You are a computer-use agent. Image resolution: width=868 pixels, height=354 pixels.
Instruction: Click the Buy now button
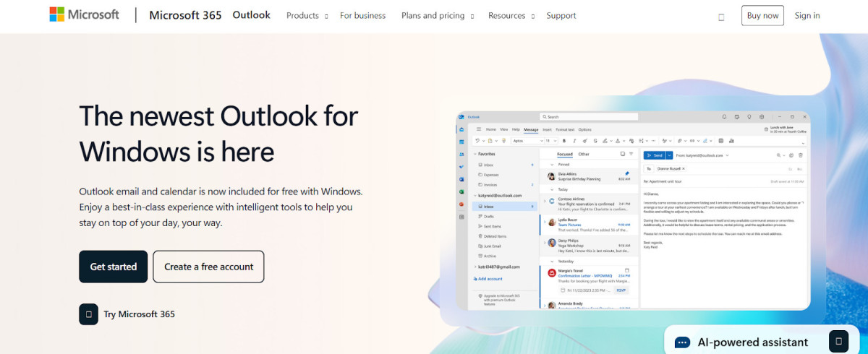pyautogui.click(x=762, y=15)
